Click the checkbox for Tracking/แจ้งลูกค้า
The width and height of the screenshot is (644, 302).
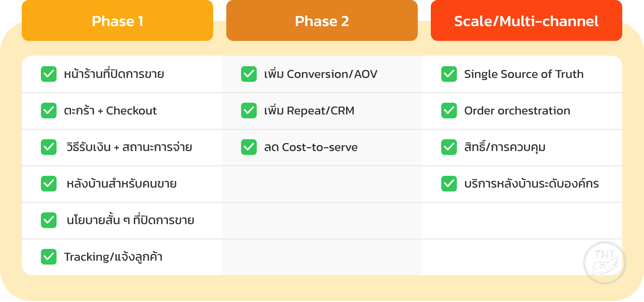(x=48, y=257)
